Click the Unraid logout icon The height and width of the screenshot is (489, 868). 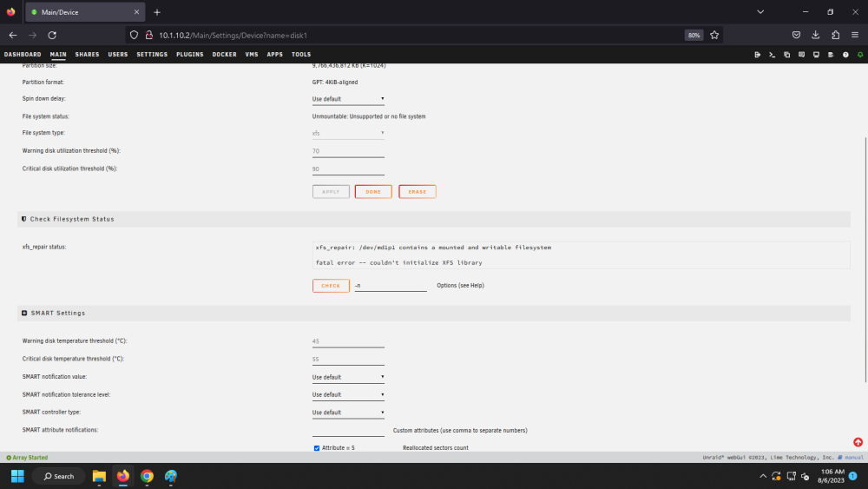point(757,54)
